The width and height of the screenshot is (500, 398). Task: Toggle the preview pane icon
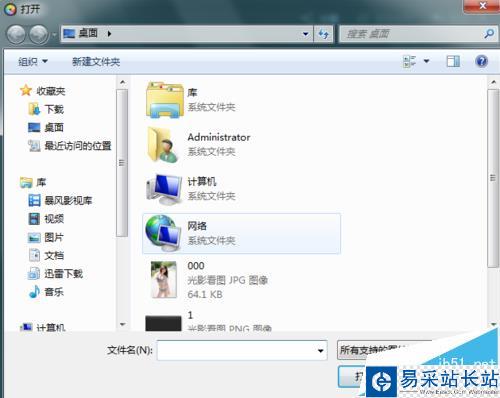(453, 61)
